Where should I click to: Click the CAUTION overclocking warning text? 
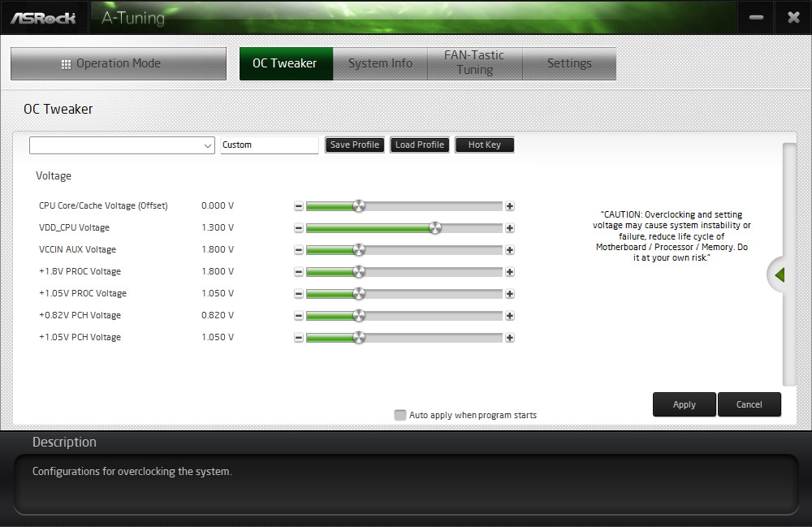point(672,236)
